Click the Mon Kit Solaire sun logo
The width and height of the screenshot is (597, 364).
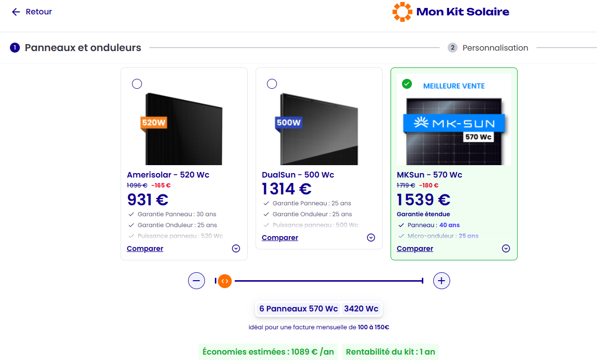402,12
